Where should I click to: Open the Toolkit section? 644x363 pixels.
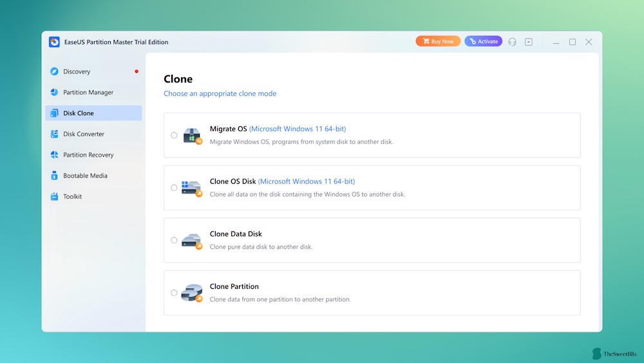click(93, 197)
